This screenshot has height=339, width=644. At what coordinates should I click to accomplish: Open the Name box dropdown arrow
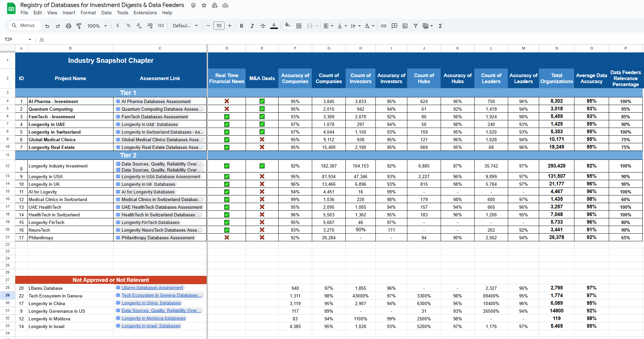tap(30, 40)
